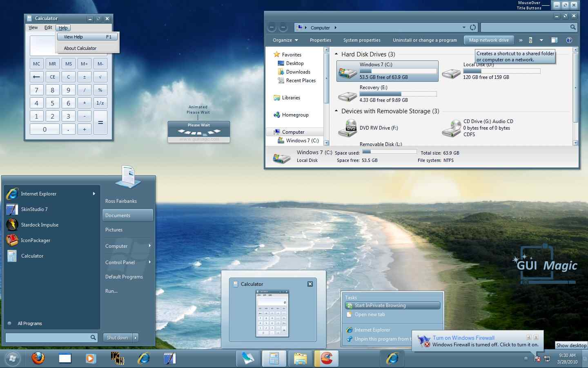The height and width of the screenshot is (368, 588).
Task: Select the DVD RW Drive (F:) icon
Action: 347,128
